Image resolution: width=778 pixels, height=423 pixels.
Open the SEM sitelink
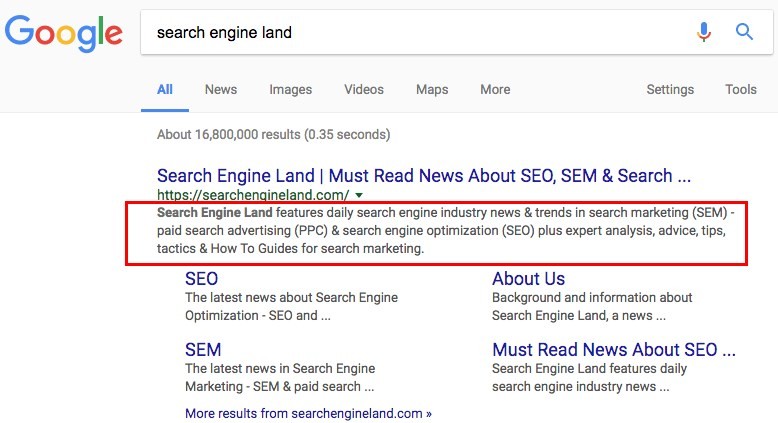pos(203,350)
